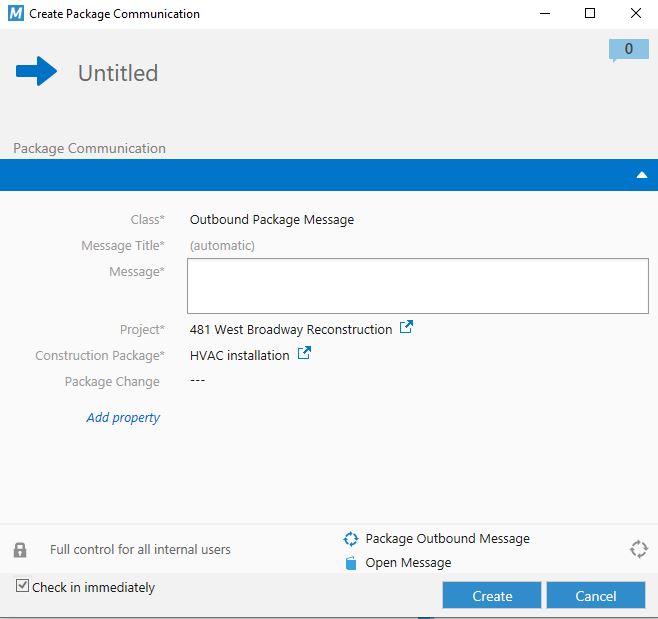This screenshot has width=658, height=619.
Task: Edit the Construction Package HVAC installation value
Action: click(239, 355)
